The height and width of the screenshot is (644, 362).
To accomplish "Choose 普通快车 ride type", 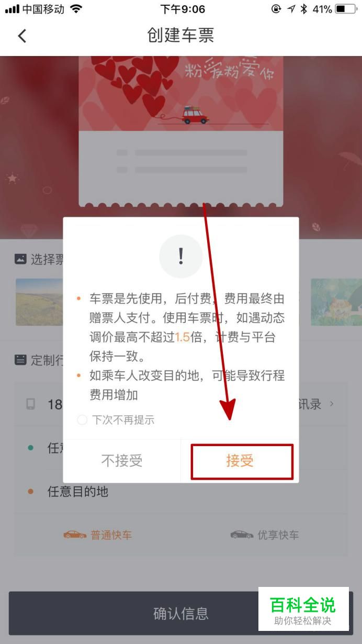I will coord(98,535).
